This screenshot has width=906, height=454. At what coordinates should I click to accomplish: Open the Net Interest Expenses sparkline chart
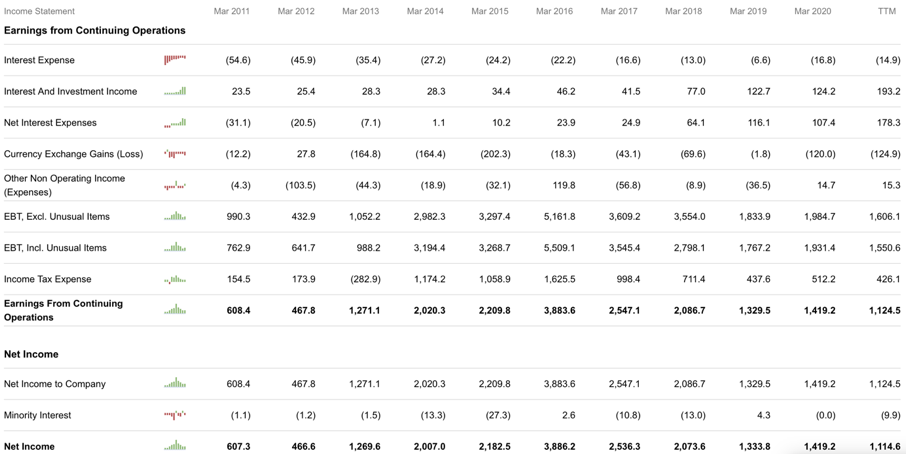point(175,122)
